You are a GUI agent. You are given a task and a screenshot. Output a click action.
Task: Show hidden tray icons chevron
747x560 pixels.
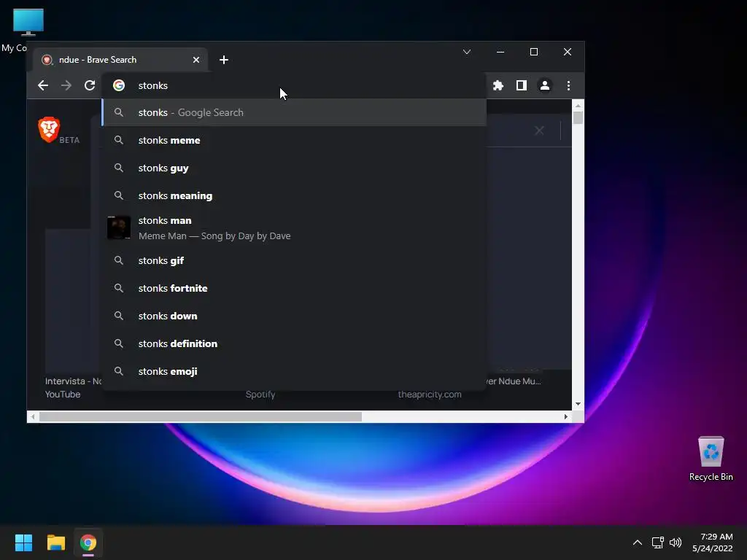pos(637,542)
